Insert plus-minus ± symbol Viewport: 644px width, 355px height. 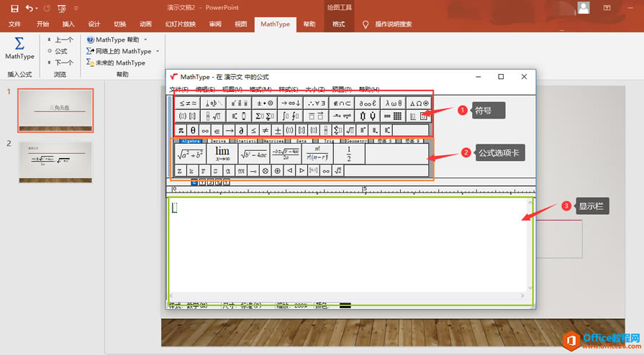[x=278, y=131]
